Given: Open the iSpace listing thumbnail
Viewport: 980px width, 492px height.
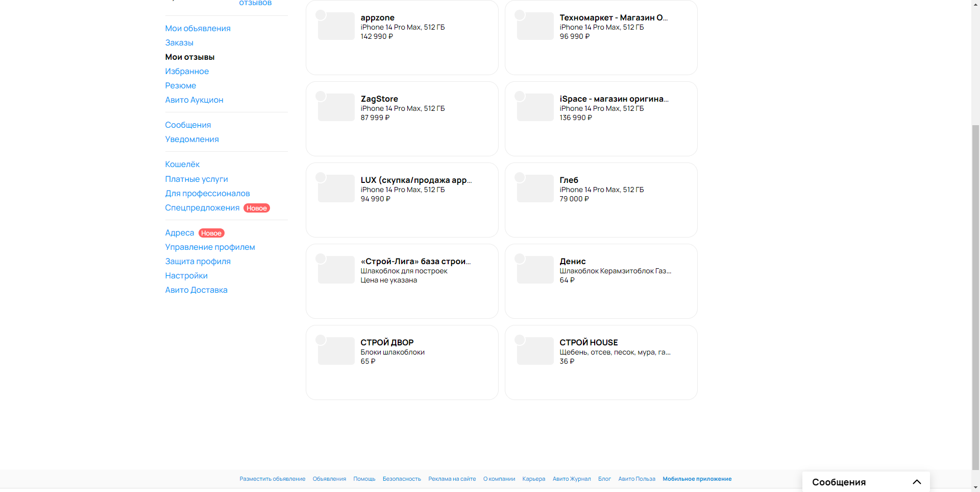Looking at the screenshot, I should 535,107.
